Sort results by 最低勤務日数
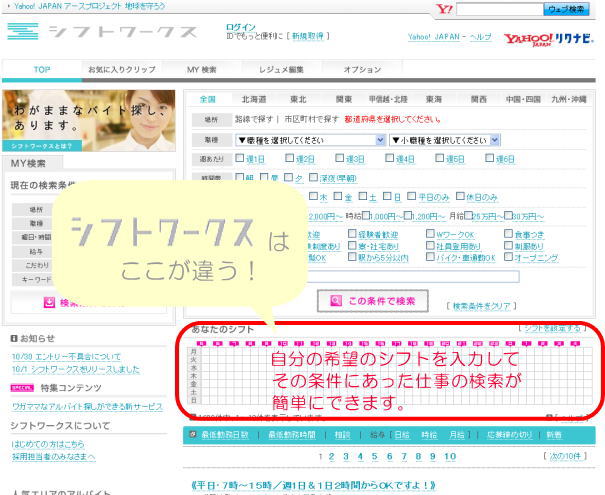Screen dimensions: 605x495 [225, 435]
